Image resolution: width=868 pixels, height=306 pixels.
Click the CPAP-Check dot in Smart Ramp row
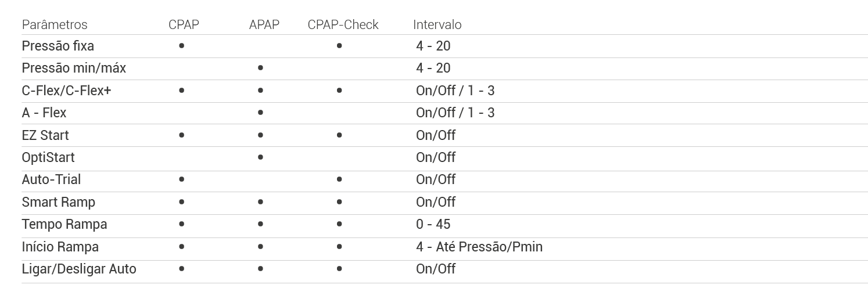[339, 202]
